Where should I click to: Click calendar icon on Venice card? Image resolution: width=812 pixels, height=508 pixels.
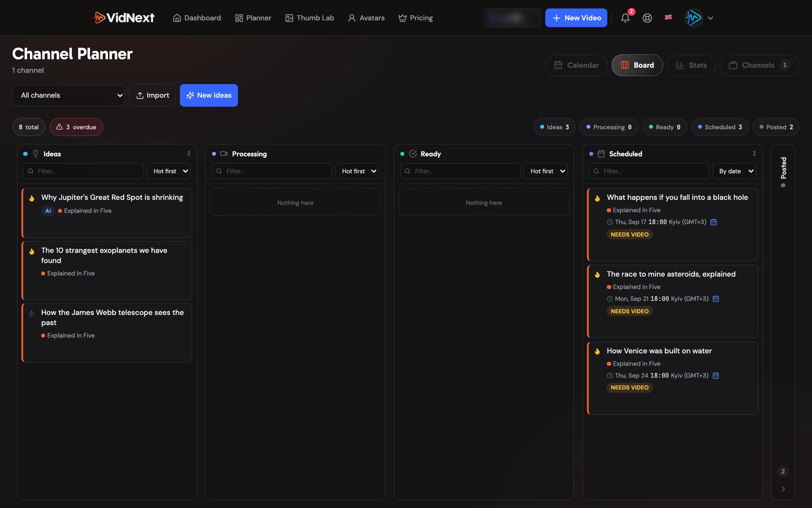pos(715,375)
